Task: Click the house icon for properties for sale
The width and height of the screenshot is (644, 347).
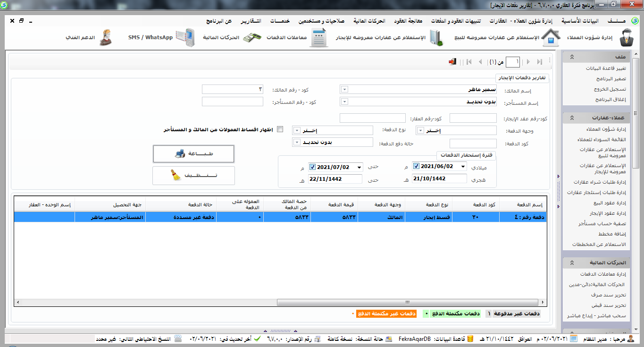Action: [550, 38]
